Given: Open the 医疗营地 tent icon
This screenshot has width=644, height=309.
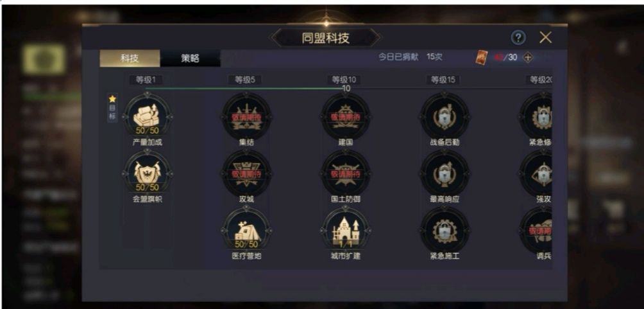Looking at the screenshot, I should (x=246, y=231).
